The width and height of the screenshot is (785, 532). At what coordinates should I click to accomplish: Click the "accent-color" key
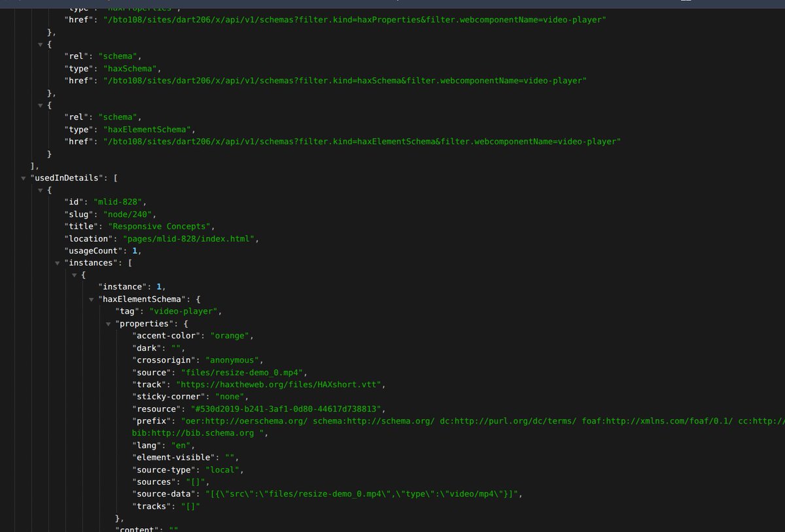166,335
